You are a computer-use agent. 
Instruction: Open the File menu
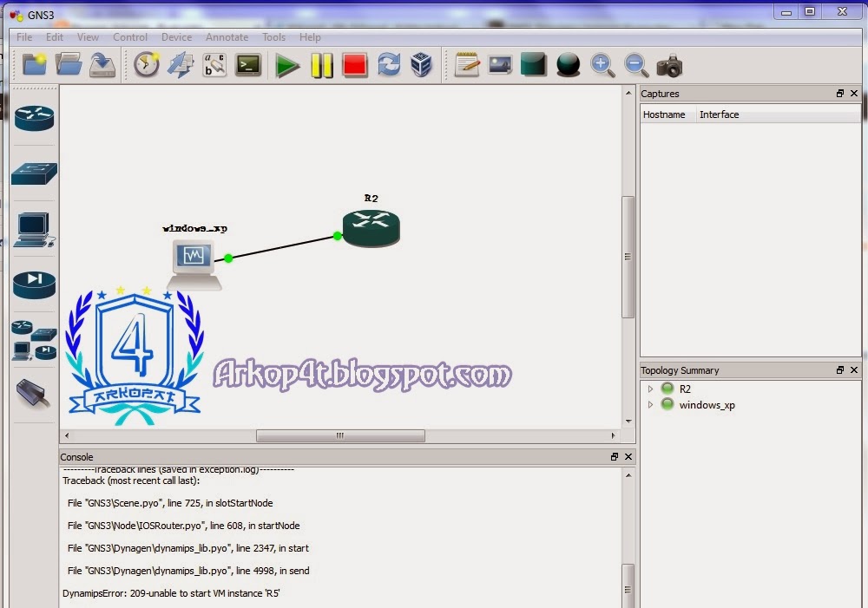click(24, 37)
